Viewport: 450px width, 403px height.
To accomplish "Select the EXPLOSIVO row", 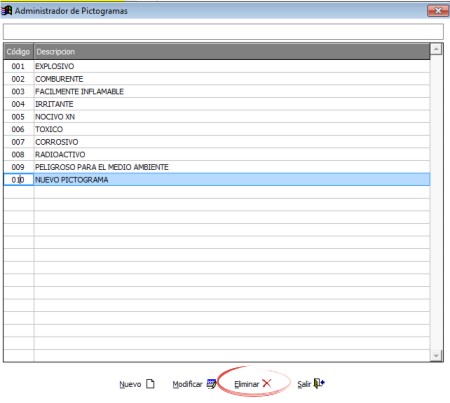I will [217, 66].
